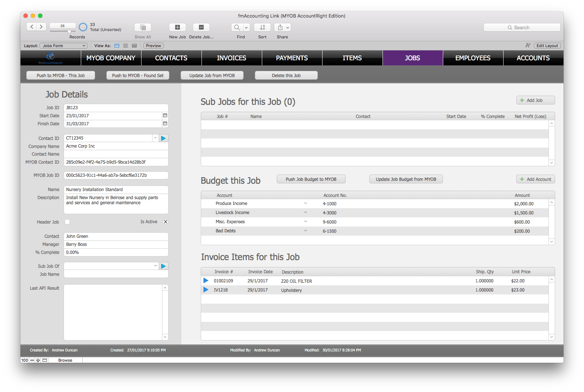
Task: Click Push to MYOB - This Job
Action: (x=61, y=75)
